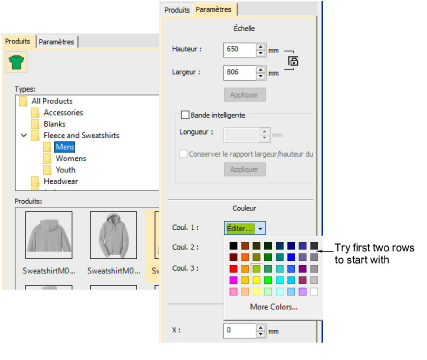Pick the pure red color swatch

tap(233, 269)
